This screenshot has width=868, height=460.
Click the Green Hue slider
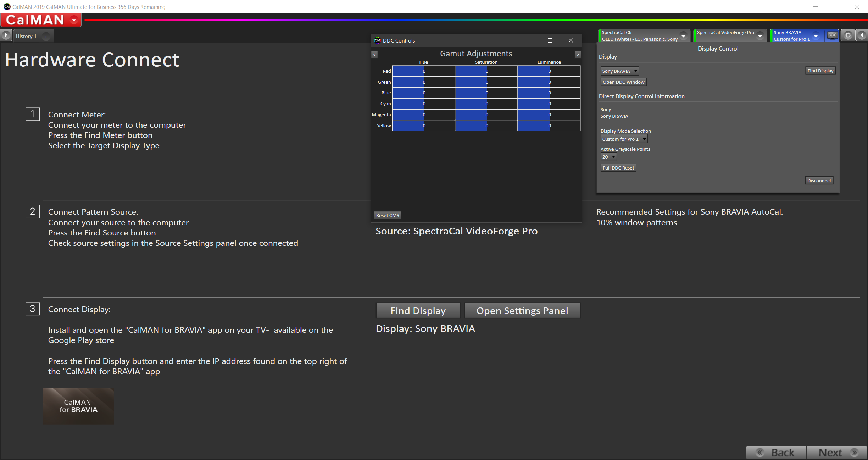423,82
